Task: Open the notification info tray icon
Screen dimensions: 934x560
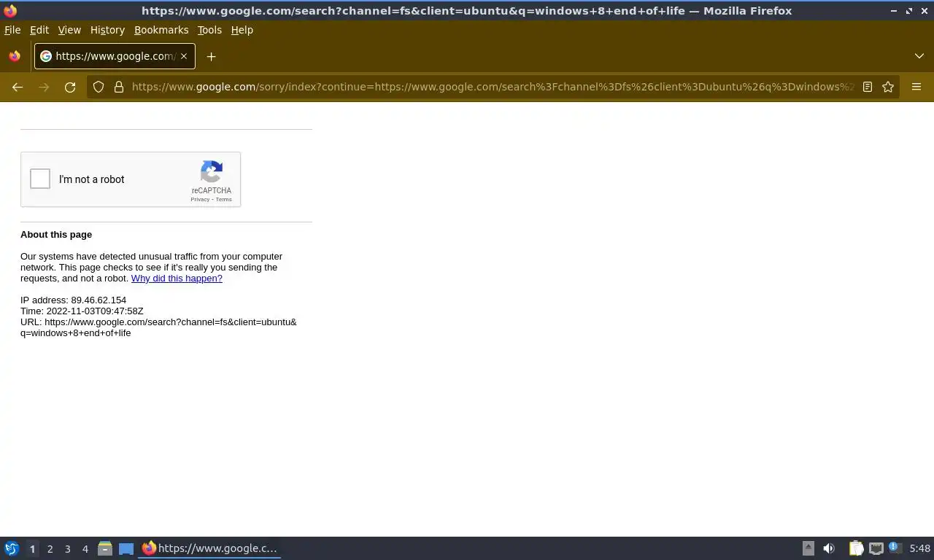Action: point(894,547)
